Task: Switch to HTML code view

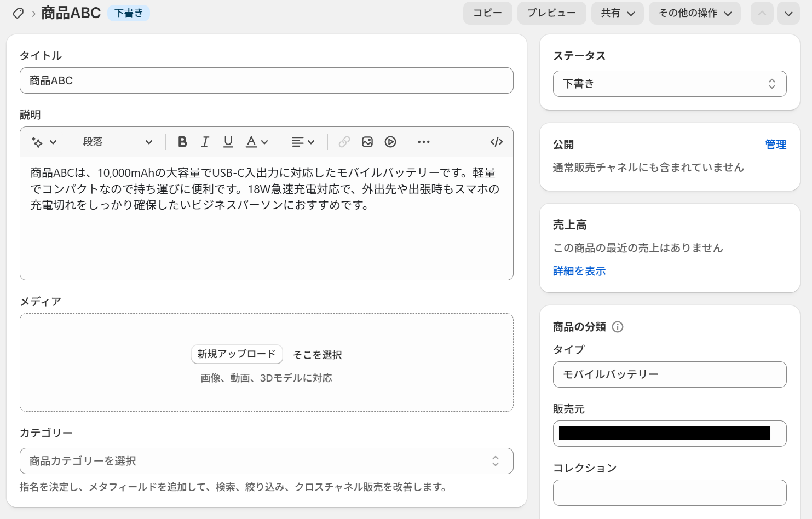Action: tap(497, 142)
